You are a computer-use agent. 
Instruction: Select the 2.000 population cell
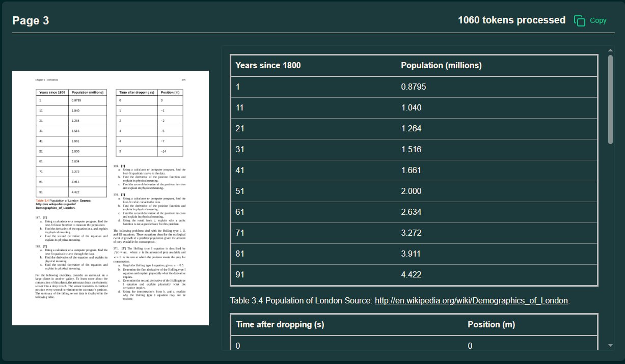411,191
